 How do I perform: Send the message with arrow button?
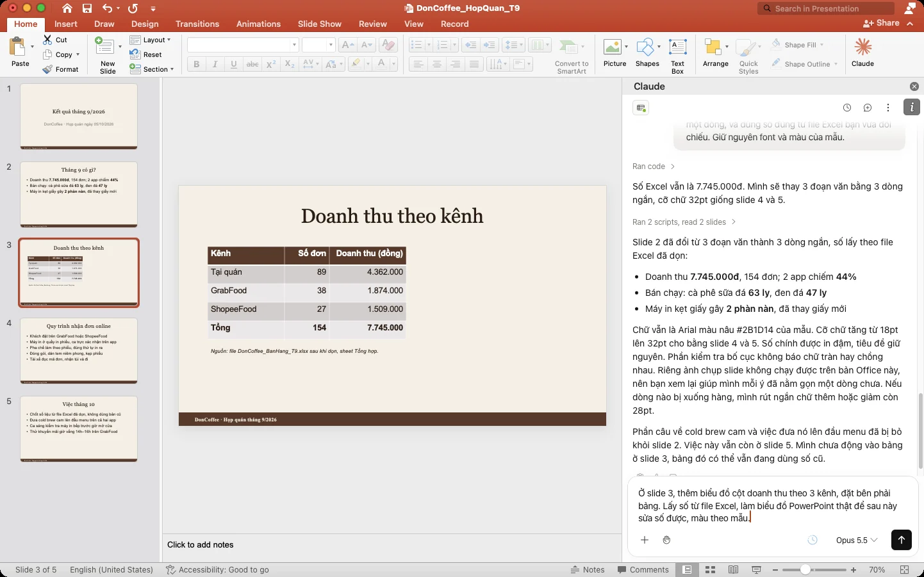902,540
